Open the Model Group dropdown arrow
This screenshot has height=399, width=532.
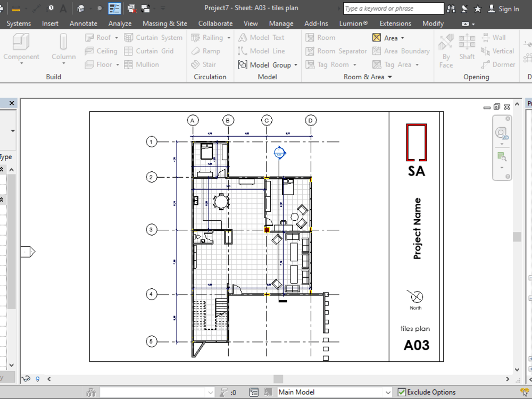tap(296, 65)
